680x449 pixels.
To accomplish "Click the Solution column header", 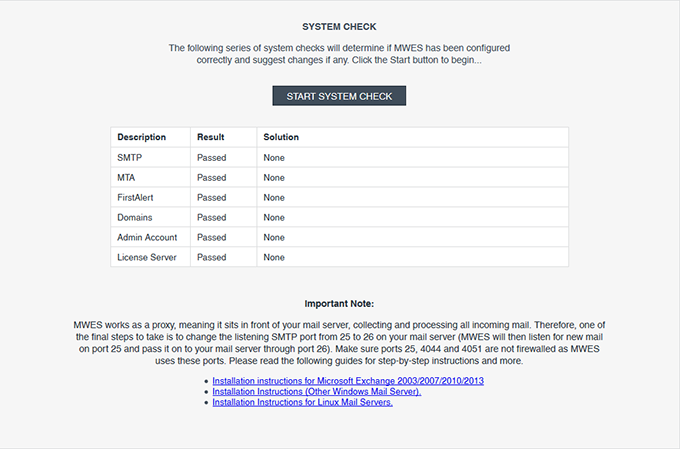I will click(281, 137).
